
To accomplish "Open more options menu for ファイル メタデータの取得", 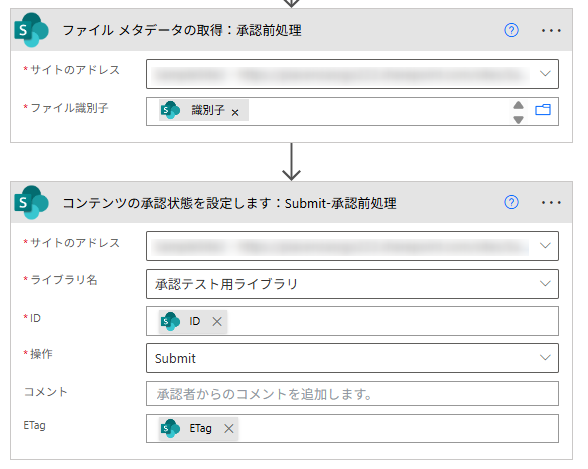I will point(551,30).
